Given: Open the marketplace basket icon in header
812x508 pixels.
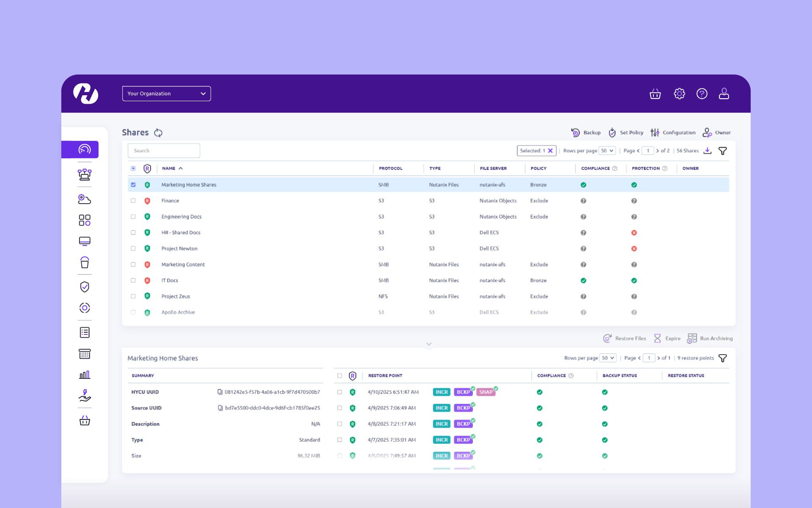Looking at the screenshot, I should click(x=655, y=94).
